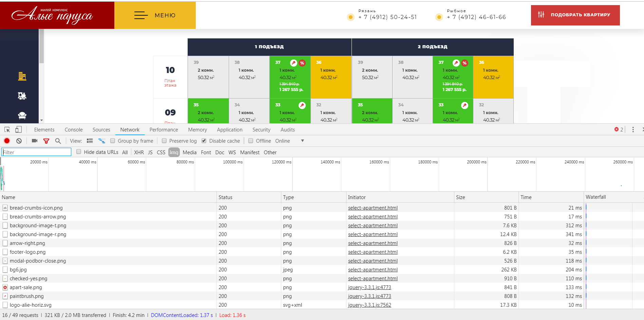The height and width of the screenshot is (320, 644).
Task: Click the armchair sidebar icon
Action: coord(22,115)
